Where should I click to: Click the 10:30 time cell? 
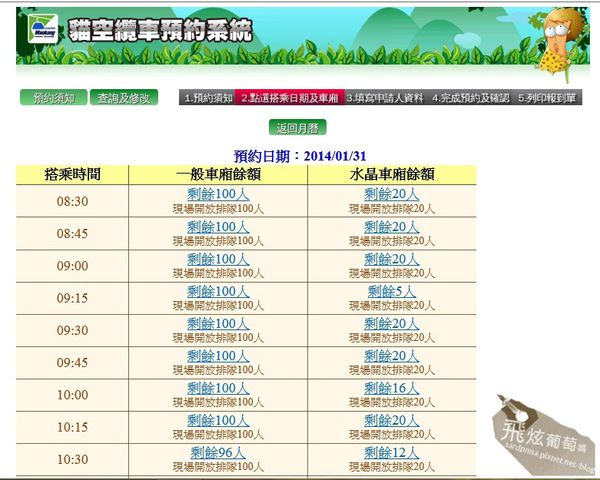point(72,459)
